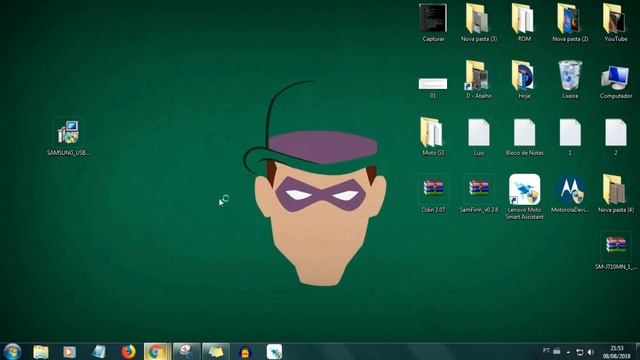Open Windows Media Player from taskbar
This screenshot has width=640, height=360.
click(69, 352)
